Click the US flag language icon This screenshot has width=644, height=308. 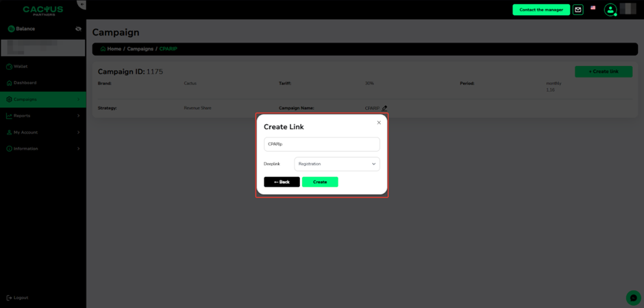[x=593, y=8]
